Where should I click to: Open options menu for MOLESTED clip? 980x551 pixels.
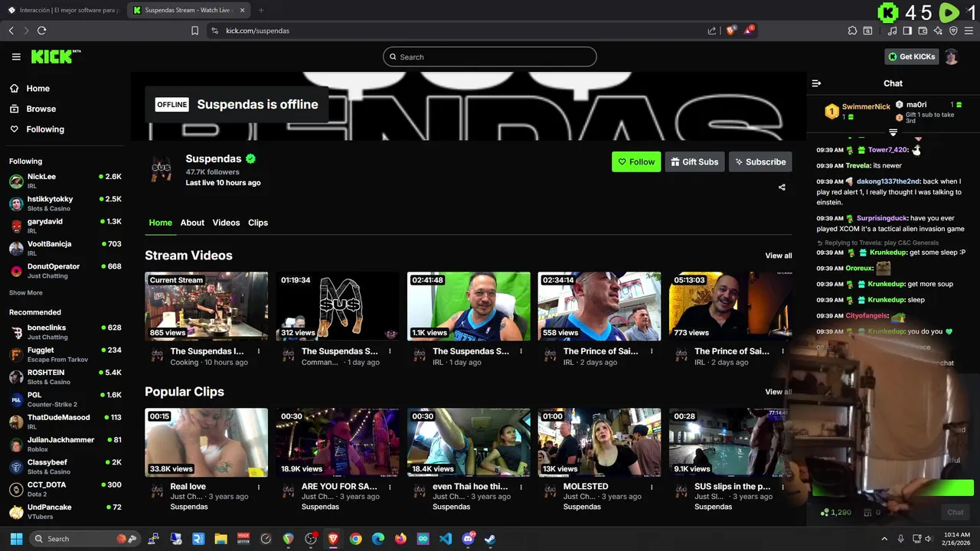pyautogui.click(x=652, y=487)
